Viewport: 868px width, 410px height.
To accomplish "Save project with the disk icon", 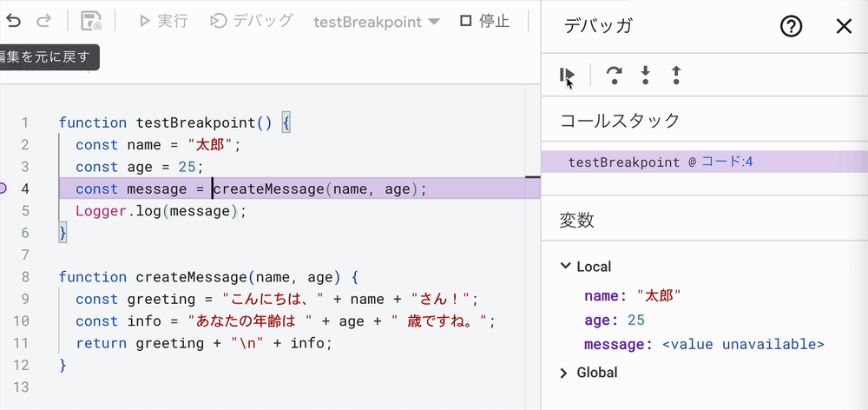I will click(91, 22).
